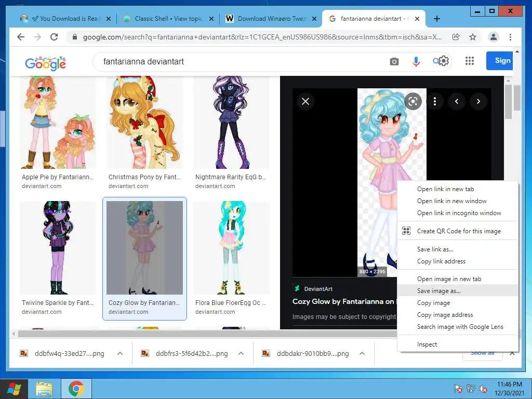Open the Chrome profile avatar icon

494,37
